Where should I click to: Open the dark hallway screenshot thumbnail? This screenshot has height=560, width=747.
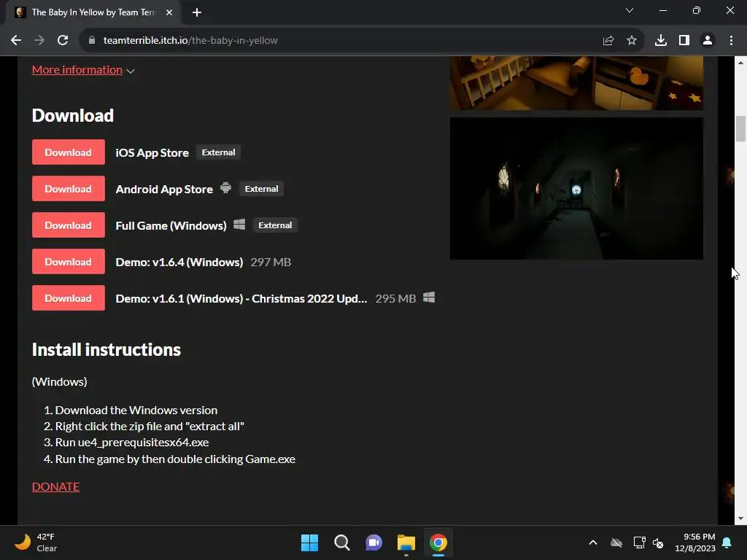coord(576,189)
